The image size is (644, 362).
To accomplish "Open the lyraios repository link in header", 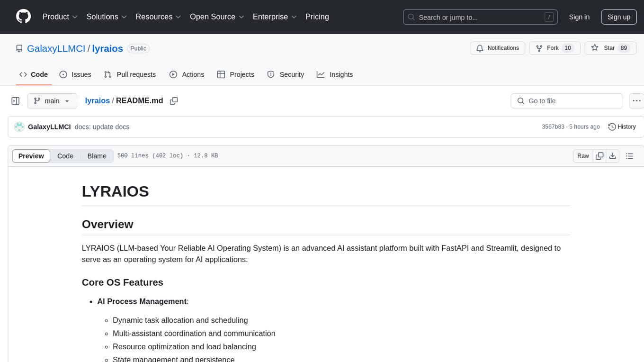I will point(107,48).
